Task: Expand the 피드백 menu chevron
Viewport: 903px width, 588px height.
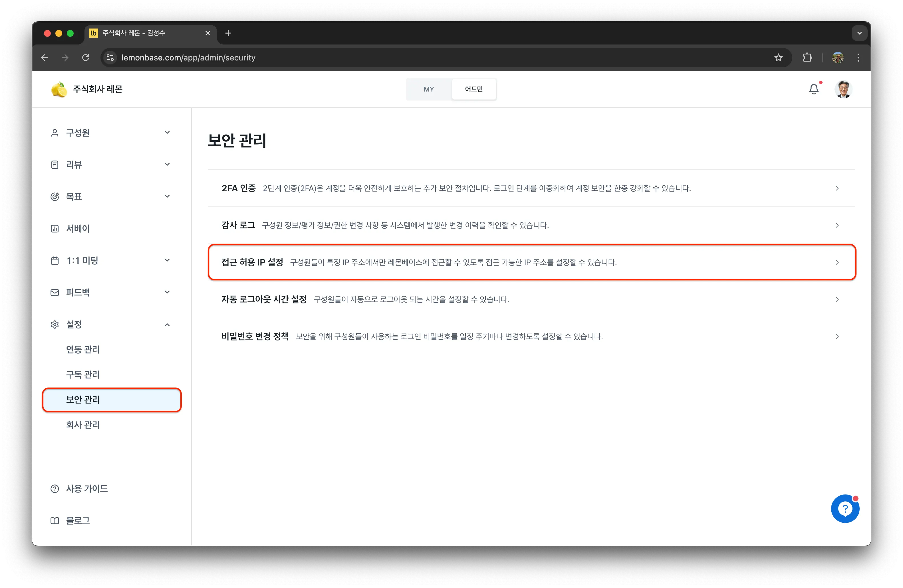Action: click(167, 292)
